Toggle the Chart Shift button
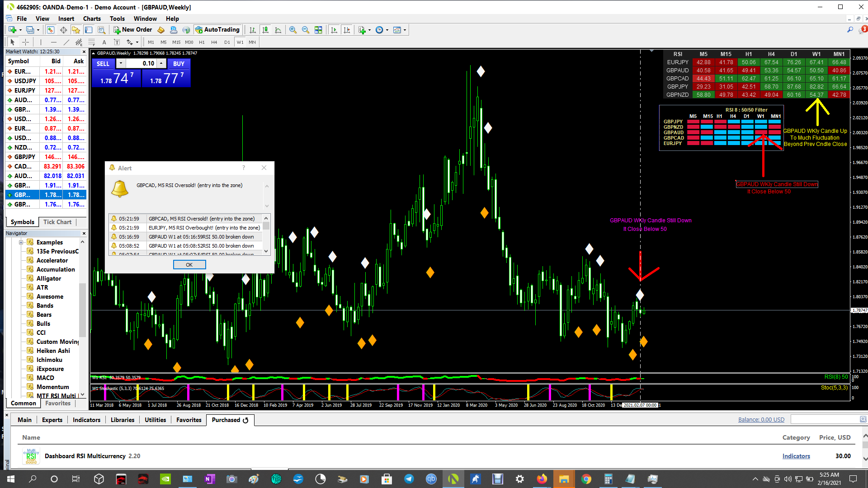Viewport: 868px width, 488px height. point(347,30)
